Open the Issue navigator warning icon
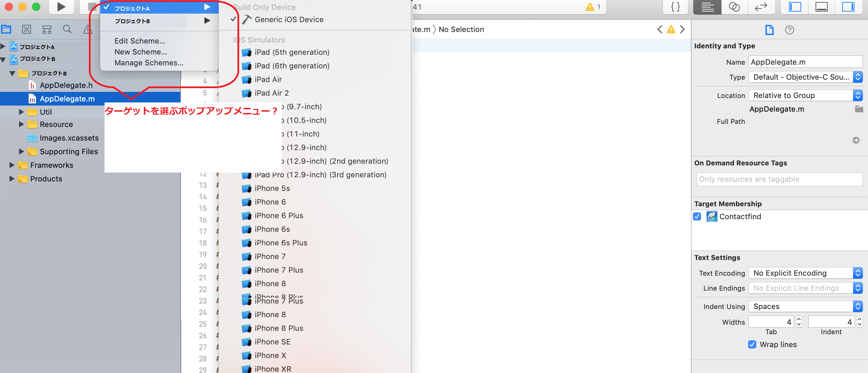 click(x=88, y=30)
